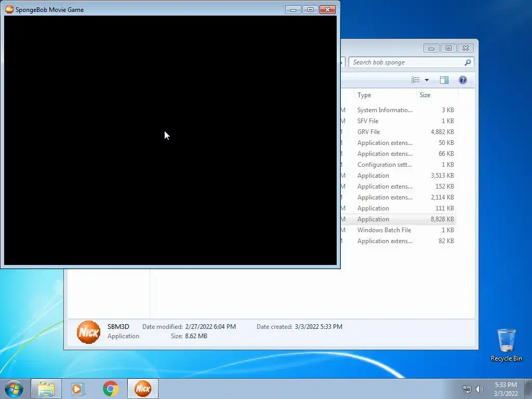
Task: Click the Size value 8.62 MB
Action: click(196, 336)
